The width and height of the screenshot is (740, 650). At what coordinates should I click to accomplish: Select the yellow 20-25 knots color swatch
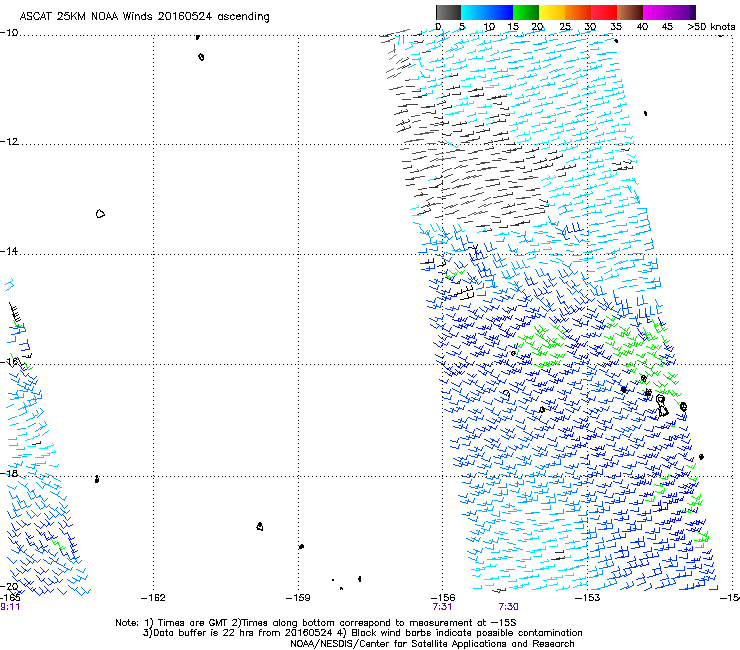pos(552,12)
